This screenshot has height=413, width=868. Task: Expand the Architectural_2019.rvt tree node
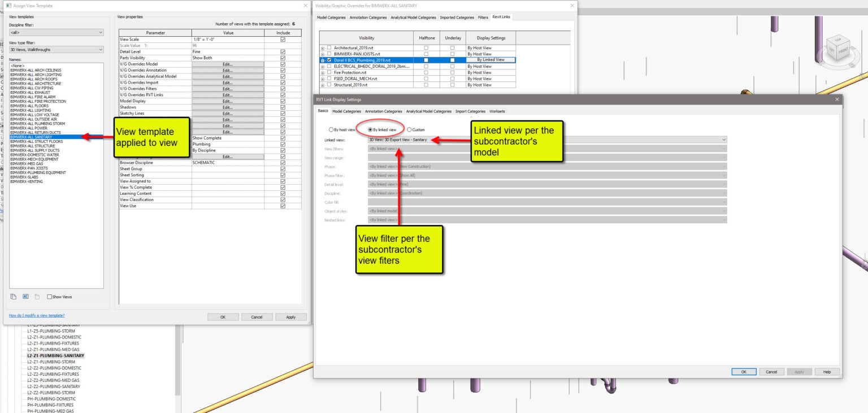pyautogui.click(x=323, y=47)
